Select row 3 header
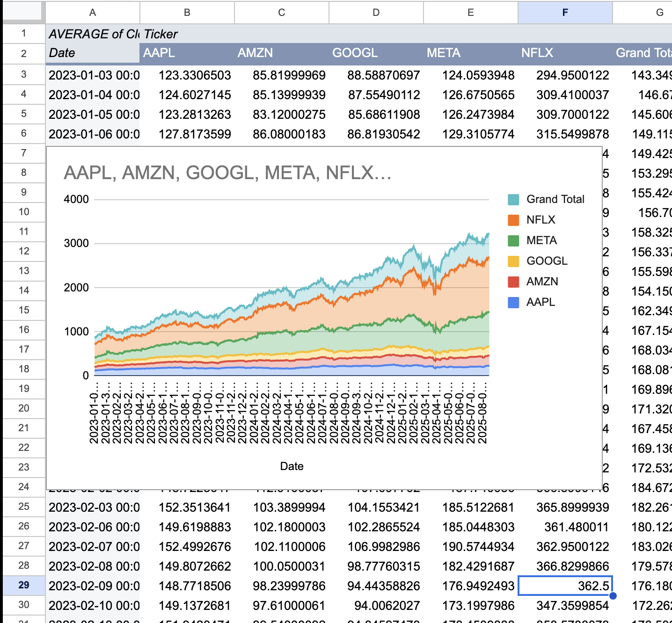The image size is (672, 623). coord(23,75)
